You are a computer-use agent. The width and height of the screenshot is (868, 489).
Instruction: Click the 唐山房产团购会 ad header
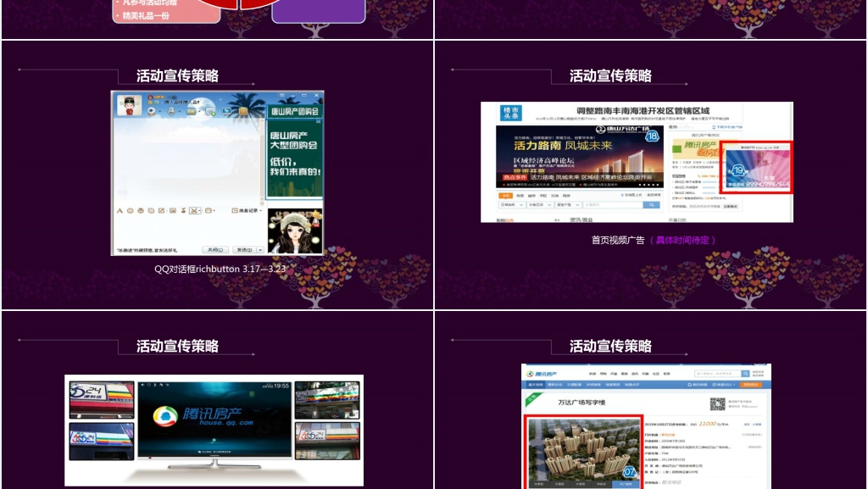pyautogui.click(x=294, y=111)
